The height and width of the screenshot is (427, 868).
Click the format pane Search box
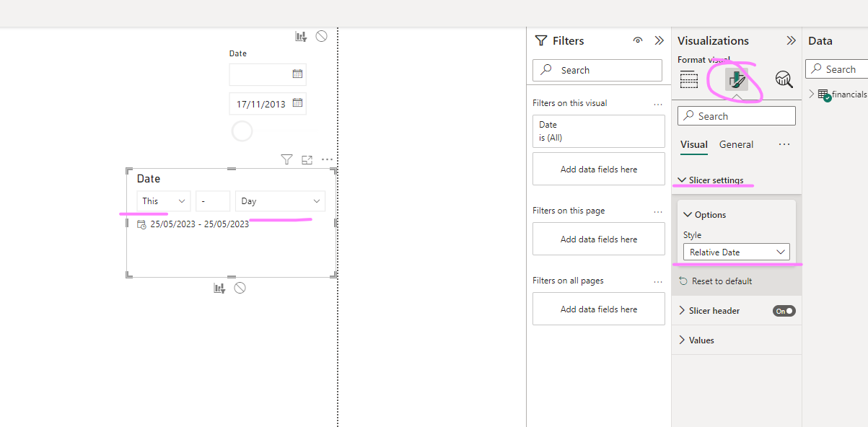coord(737,116)
